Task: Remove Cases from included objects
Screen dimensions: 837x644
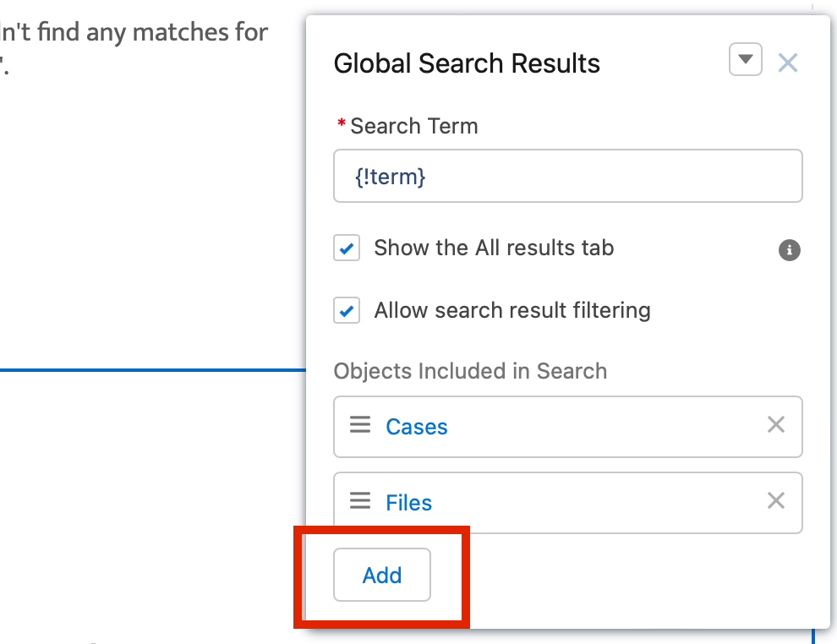Action: (x=775, y=425)
